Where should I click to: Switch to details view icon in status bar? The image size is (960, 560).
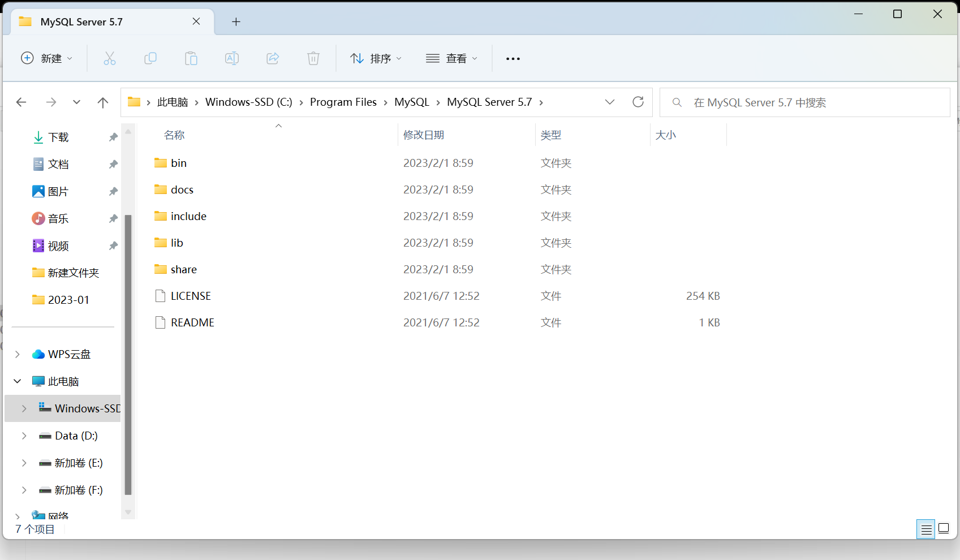[926, 529]
